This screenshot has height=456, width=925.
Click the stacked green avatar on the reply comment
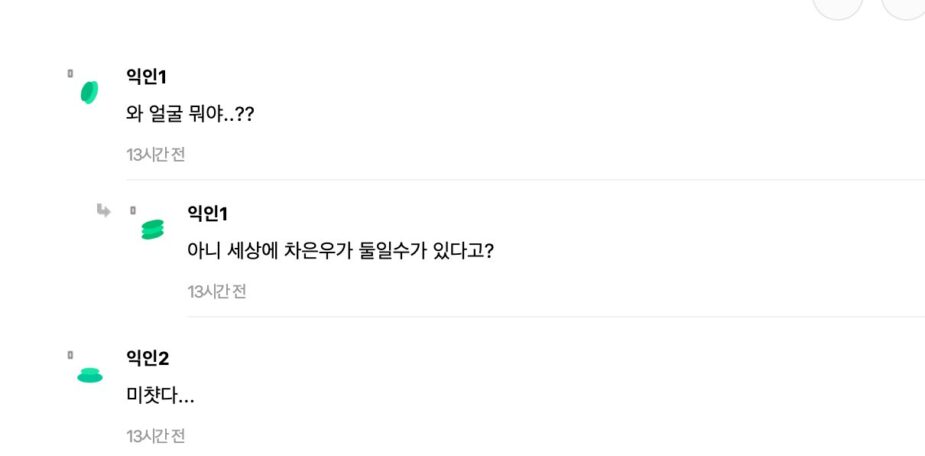152,229
